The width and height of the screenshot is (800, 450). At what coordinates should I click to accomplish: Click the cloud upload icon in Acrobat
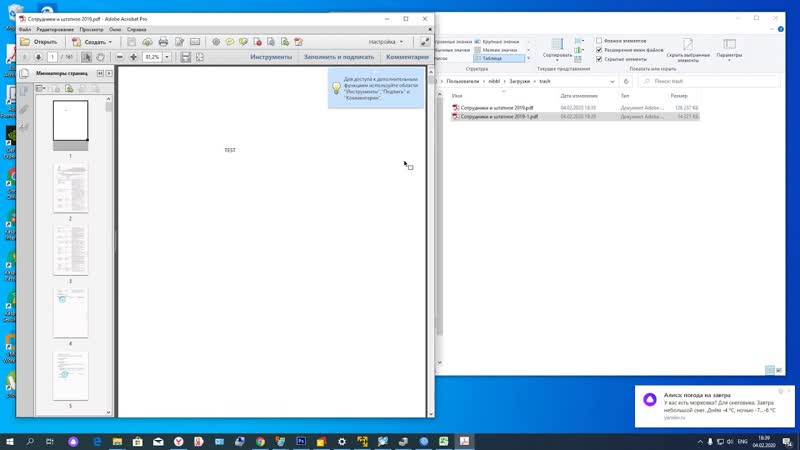pyautogui.click(x=147, y=42)
